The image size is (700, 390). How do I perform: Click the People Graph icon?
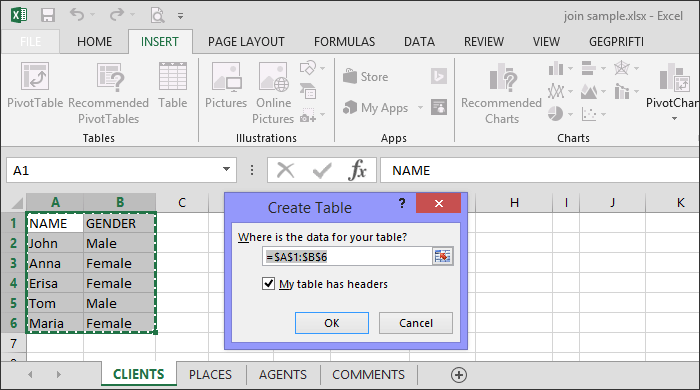(439, 107)
